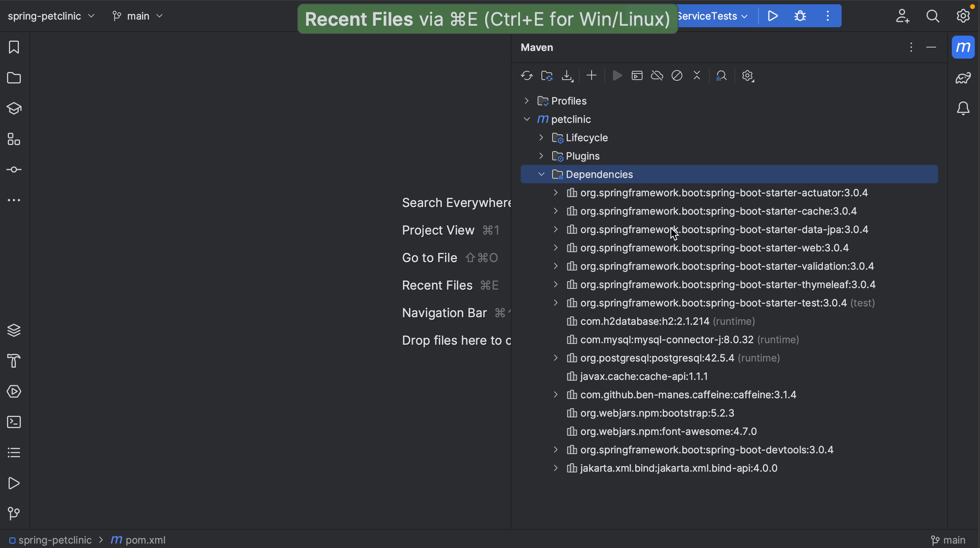Screen dimensions: 980x548
Task: Hide Maven panel via right stripe m icon
Action: [x=963, y=47]
